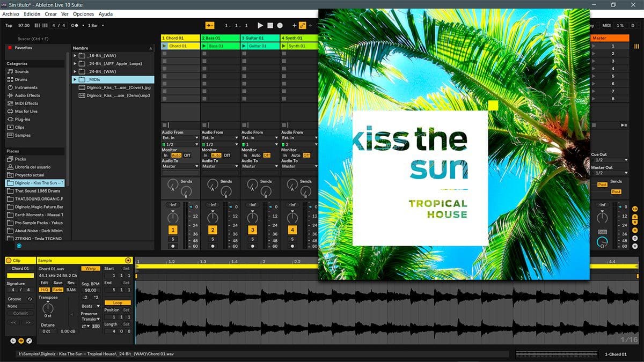Viewport: 644px width, 362px height.
Task: Toggle the automation arm button
Action: 302,25
